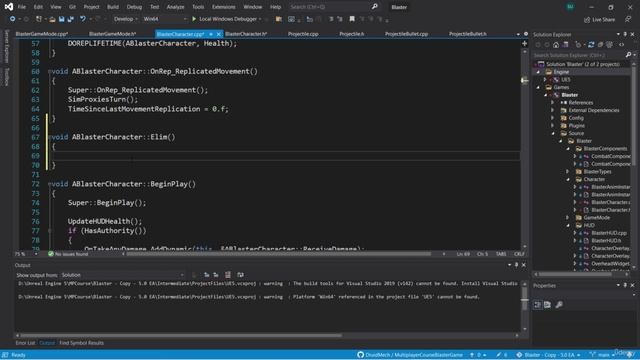640x360 pixels.
Task: Click the Undo arrow in toolbar
Action: tap(83, 19)
